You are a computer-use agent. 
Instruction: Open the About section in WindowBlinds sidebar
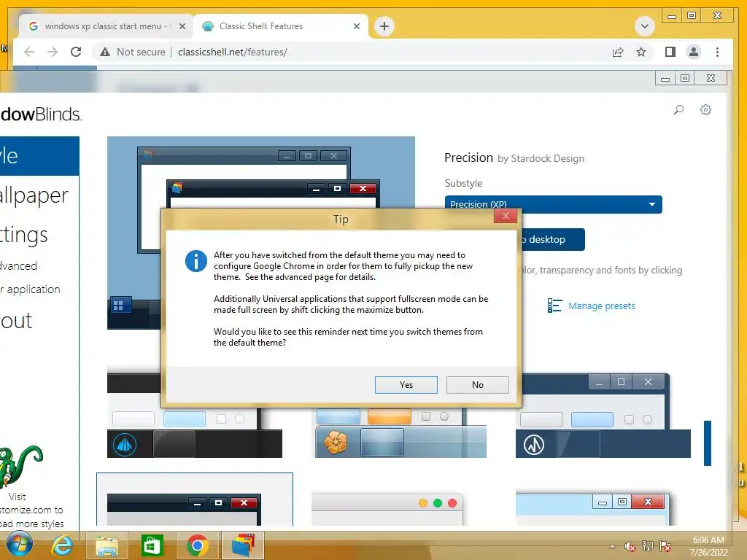pyautogui.click(x=16, y=321)
